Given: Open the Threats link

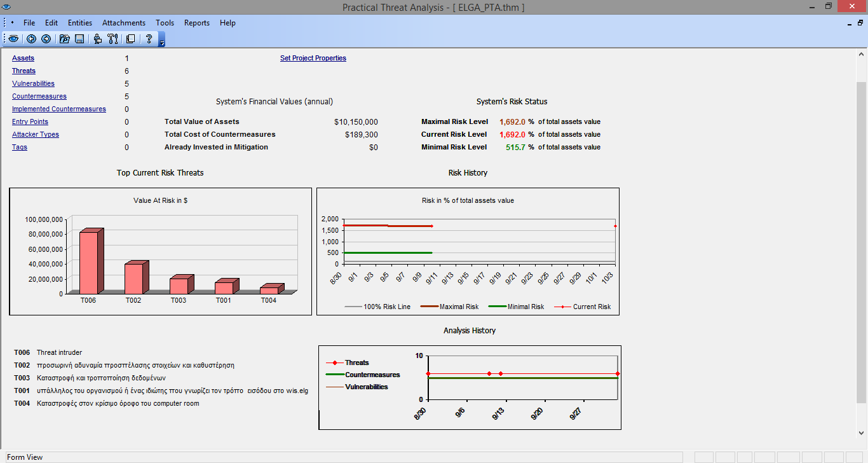Looking at the screenshot, I should pos(24,71).
